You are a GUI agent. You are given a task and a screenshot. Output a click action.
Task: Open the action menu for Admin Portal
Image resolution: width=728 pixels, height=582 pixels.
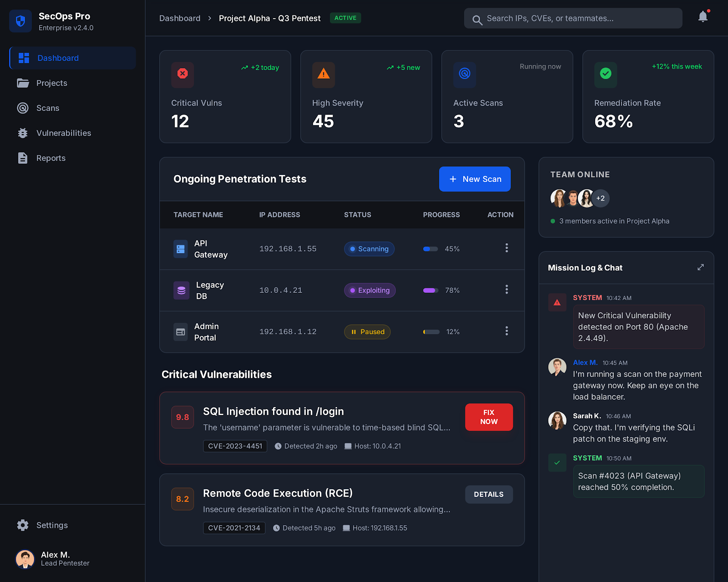tap(506, 331)
